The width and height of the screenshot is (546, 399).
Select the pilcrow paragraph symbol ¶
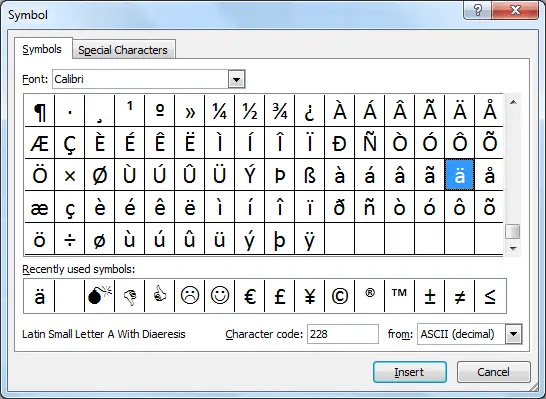[x=40, y=111]
